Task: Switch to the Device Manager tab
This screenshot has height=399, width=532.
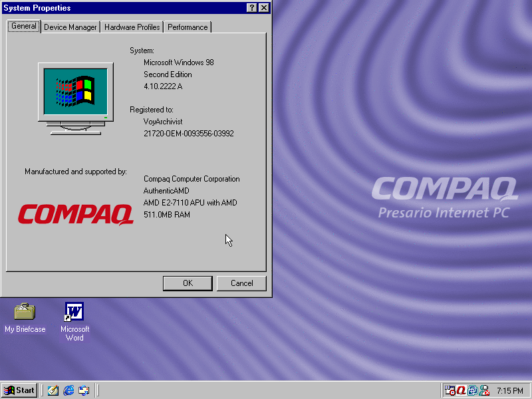Action: tap(70, 27)
